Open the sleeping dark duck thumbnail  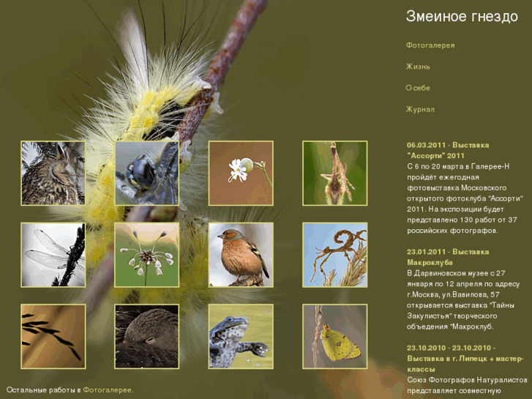146,337
